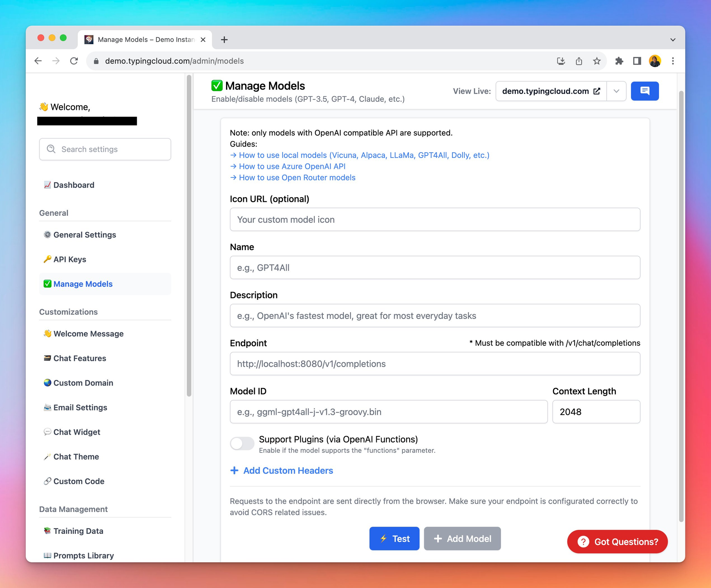The height and width of the screenshot is (588, 711).
Task: Open the Azure OpenAI API guide link
Action: pos(292,167)
